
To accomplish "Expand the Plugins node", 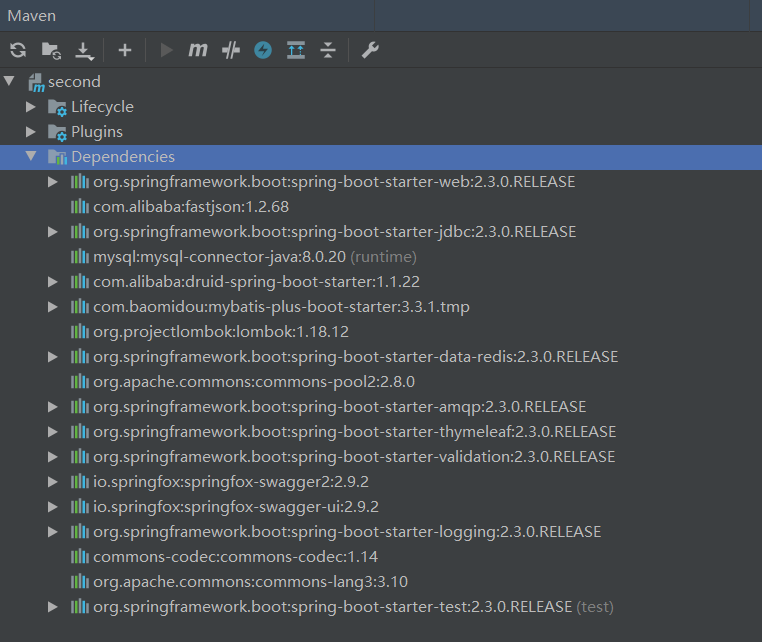I will point(31,132).
